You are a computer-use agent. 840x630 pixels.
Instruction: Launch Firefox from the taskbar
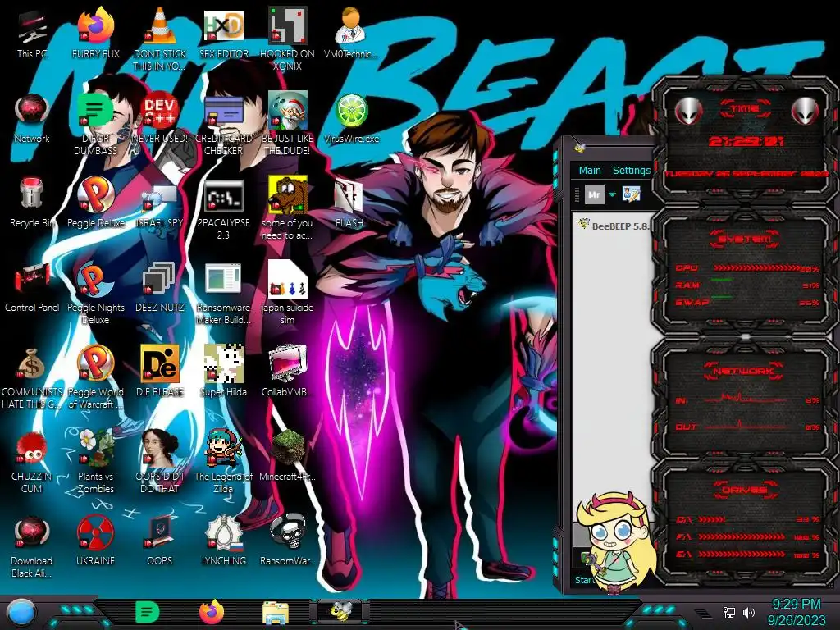[x=212, y=612]
